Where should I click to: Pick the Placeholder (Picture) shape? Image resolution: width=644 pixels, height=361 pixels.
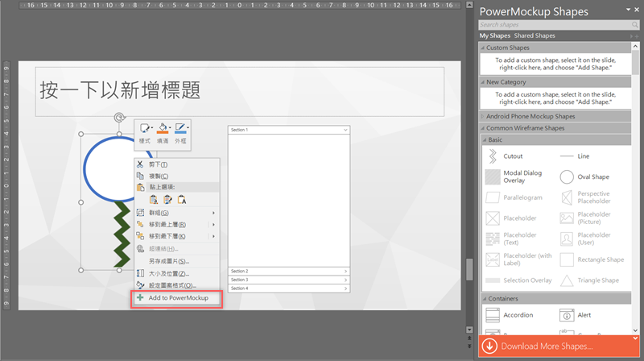(x=567, y=218)
